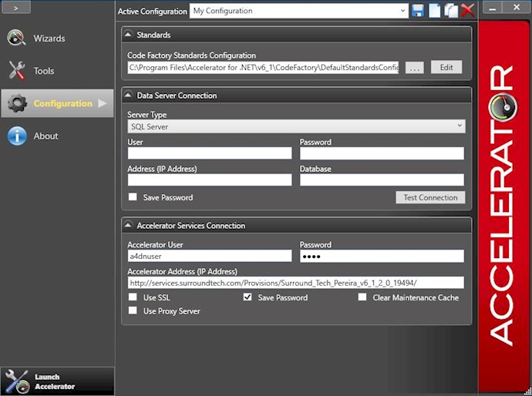532x396 pixels.
Task: Toggle Data Server Save Password checkbox
Action: point(133,197)
